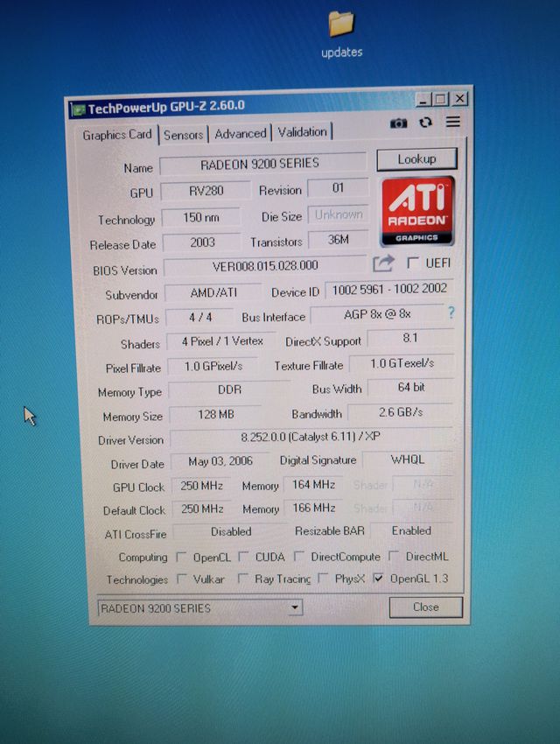Toggle the OpenGL 1.3 checkbox
The height and width of the screenshot is (744, 560).
pyautogui.click(x=378, y=578)
